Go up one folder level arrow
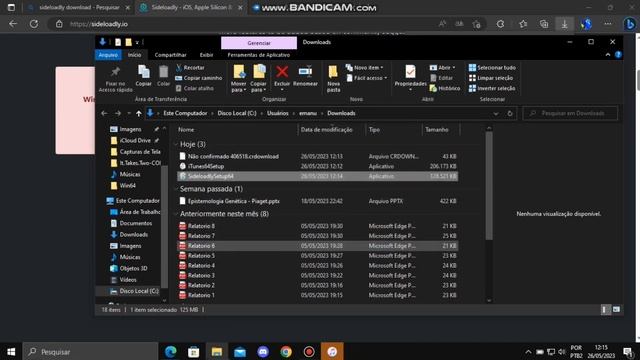 click(x=139, y=113)
